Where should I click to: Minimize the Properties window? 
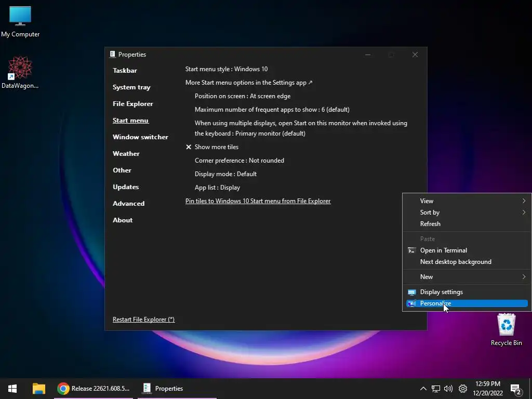(x=368, y=55)
